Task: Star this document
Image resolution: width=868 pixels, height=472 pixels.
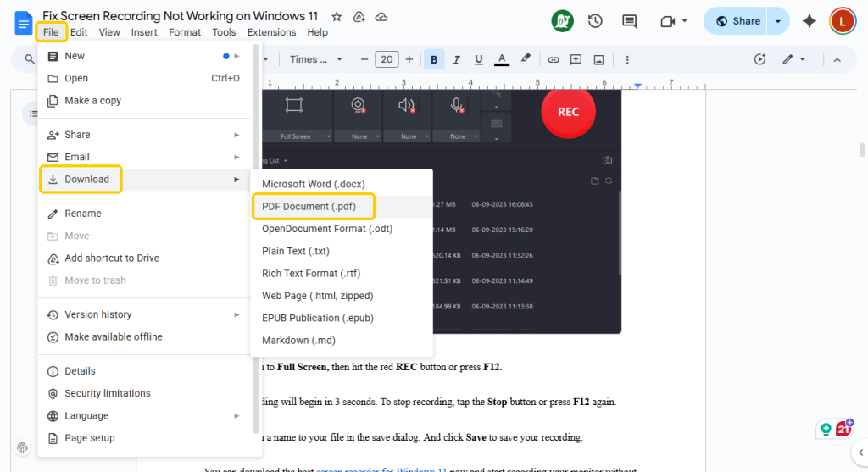Action: 337,17
